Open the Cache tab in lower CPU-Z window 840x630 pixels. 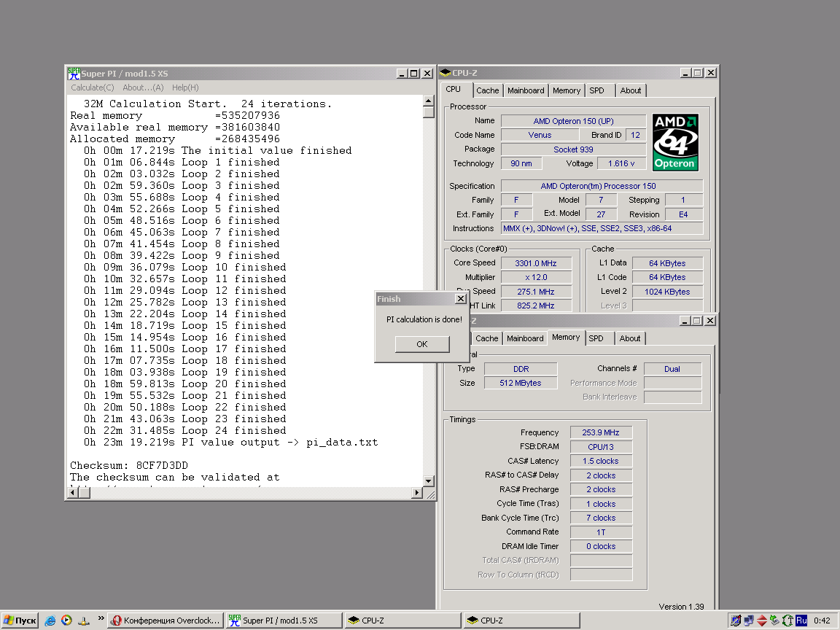click(x=487, y=338)
